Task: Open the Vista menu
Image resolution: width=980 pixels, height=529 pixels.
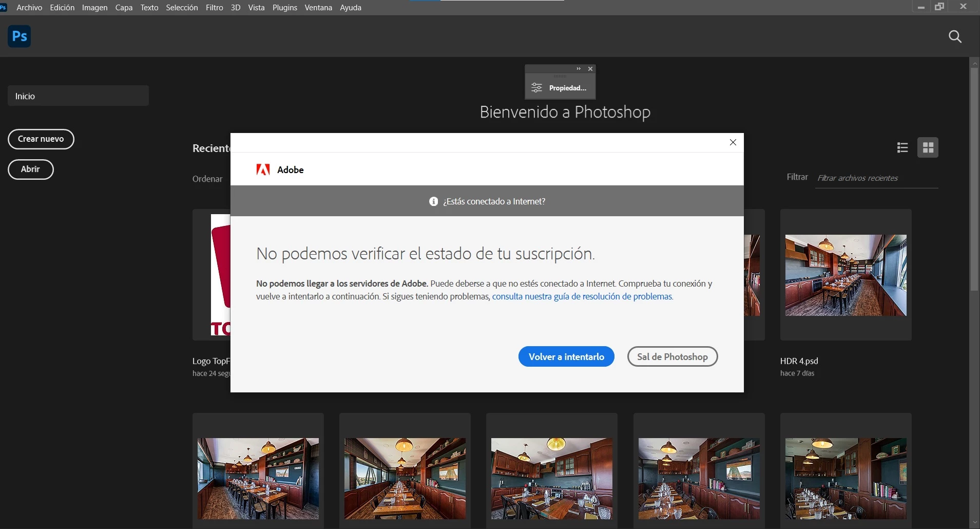Action: point(256,8)
